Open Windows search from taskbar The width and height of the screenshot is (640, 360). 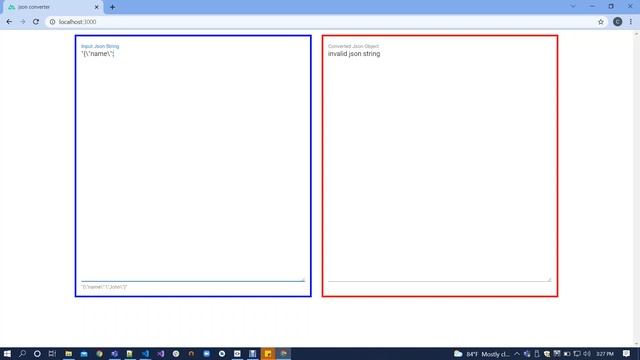[x=22, y=353]
